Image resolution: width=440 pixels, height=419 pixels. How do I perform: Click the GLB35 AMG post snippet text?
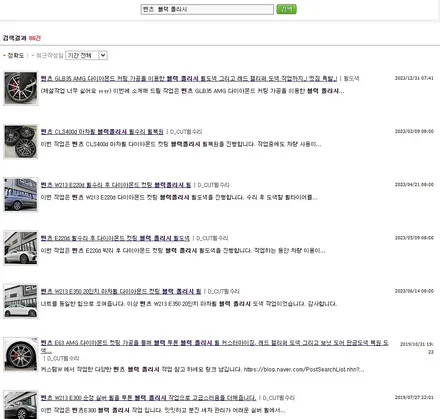point(192,91)
